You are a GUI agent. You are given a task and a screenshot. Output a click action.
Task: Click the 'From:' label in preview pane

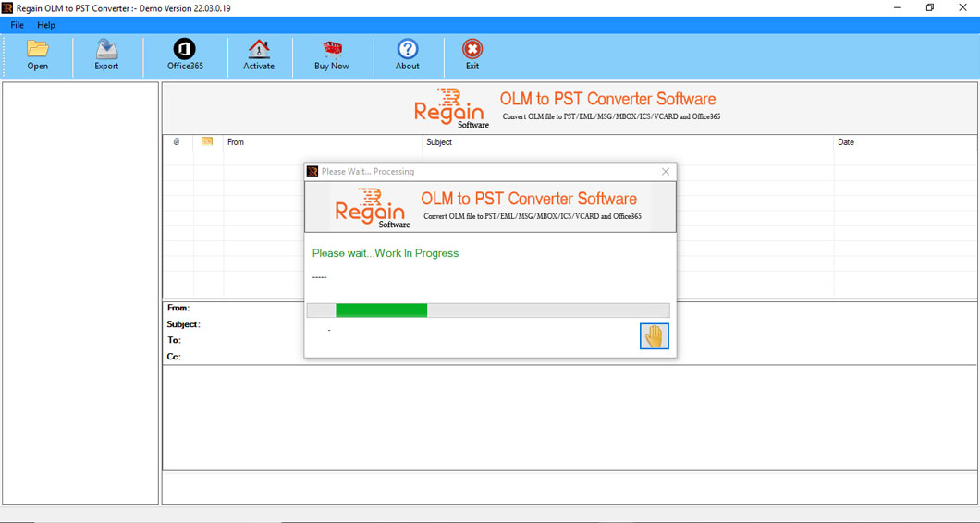point(178,308)
